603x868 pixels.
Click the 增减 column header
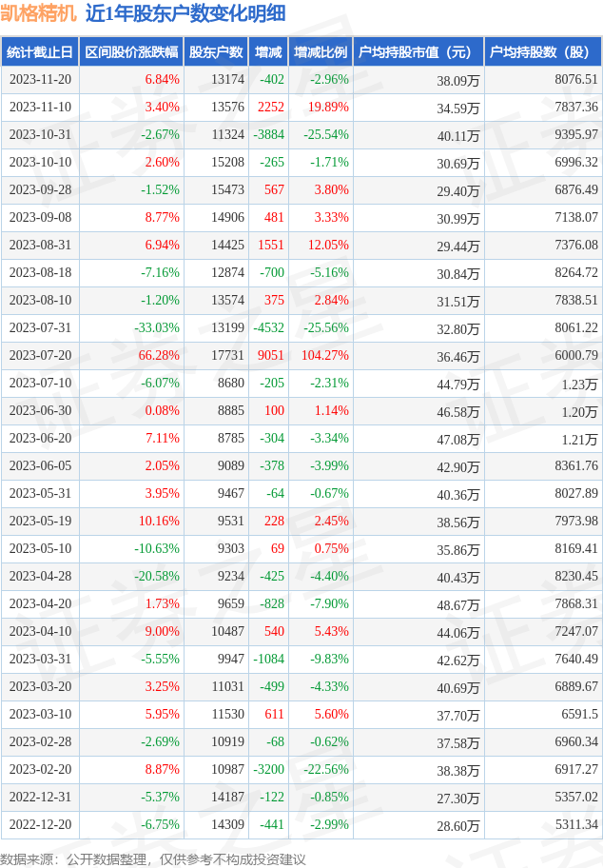(268, 52)
